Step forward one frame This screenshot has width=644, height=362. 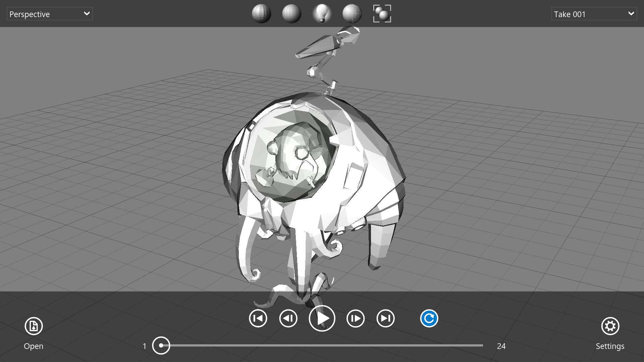[356, 318]
